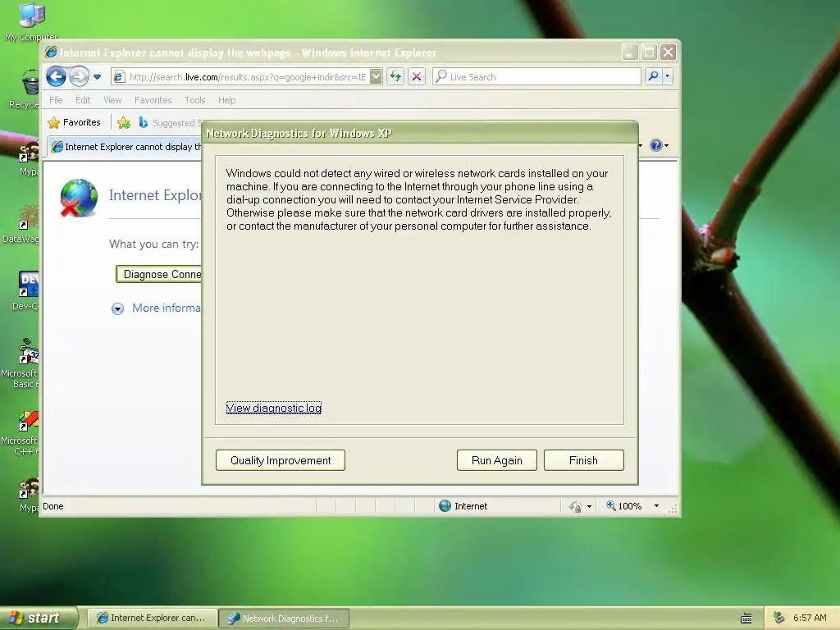
Task: Click the Network Diagnostics dialog title bar
Action: click(420, 133)
